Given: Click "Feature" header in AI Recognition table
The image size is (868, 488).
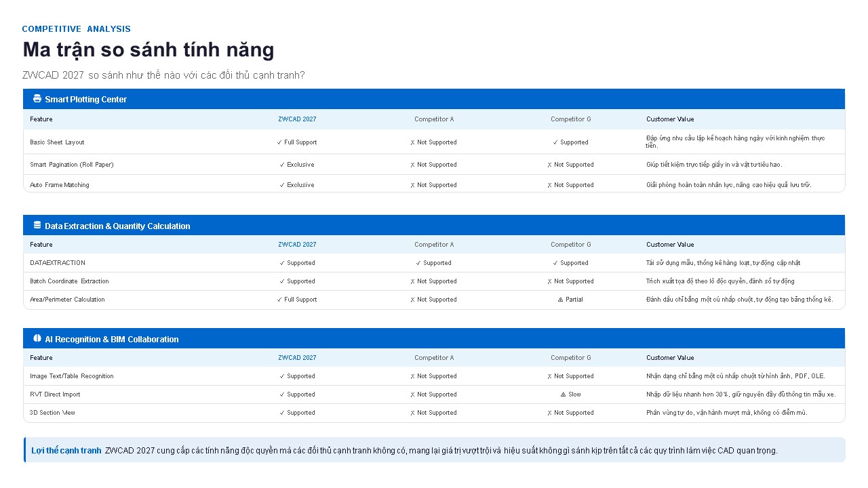Looking at the screenshot, I should point(41,358).
